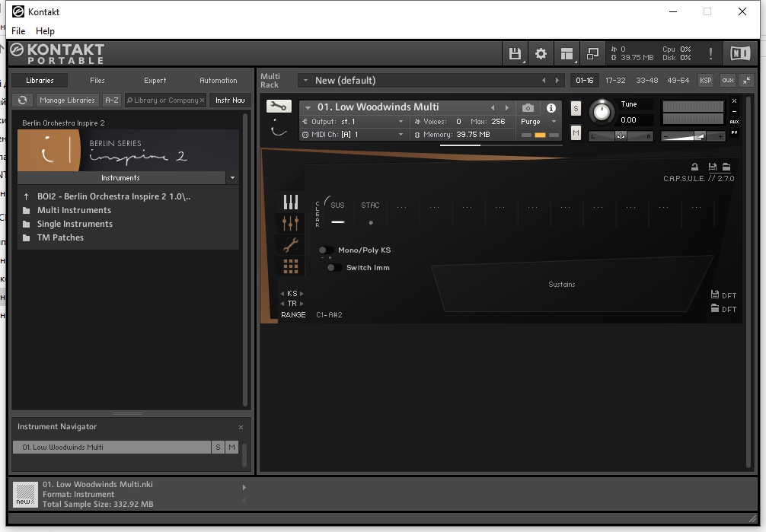
Task: Open Kontakt options gear icon
Action: click(541, 53)
